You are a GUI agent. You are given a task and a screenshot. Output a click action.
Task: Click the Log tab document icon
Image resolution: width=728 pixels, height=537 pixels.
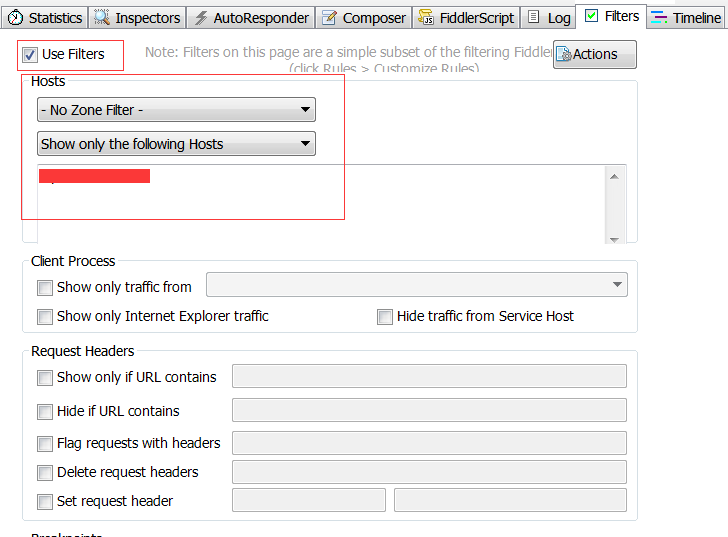(533, 18)
